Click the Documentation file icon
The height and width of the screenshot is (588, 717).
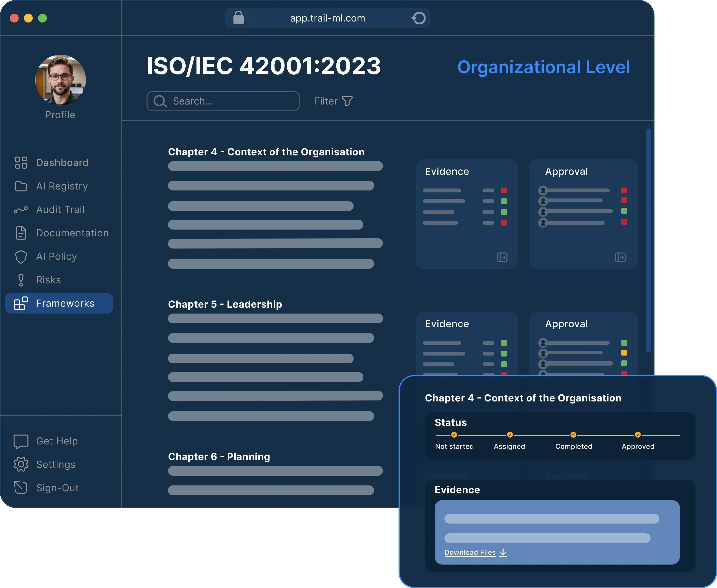point(21,233)
